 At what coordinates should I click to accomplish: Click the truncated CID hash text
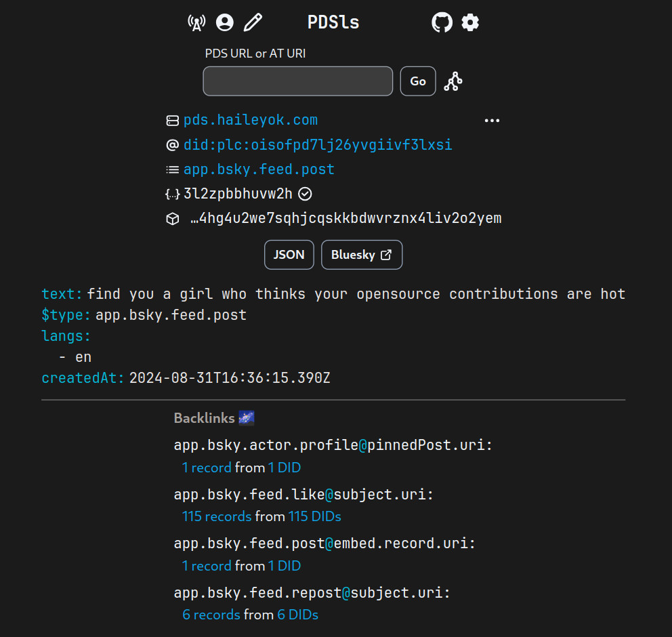click(x=346, y=218)
